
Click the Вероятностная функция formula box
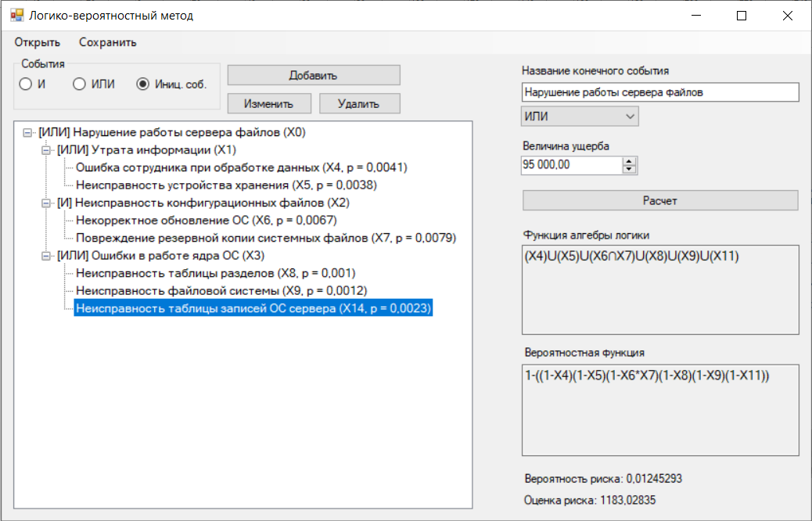(x=660, y=410)
